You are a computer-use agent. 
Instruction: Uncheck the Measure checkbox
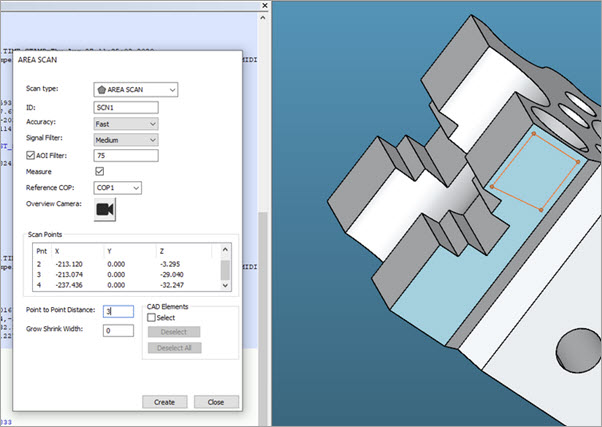click(x=98, y=171)
